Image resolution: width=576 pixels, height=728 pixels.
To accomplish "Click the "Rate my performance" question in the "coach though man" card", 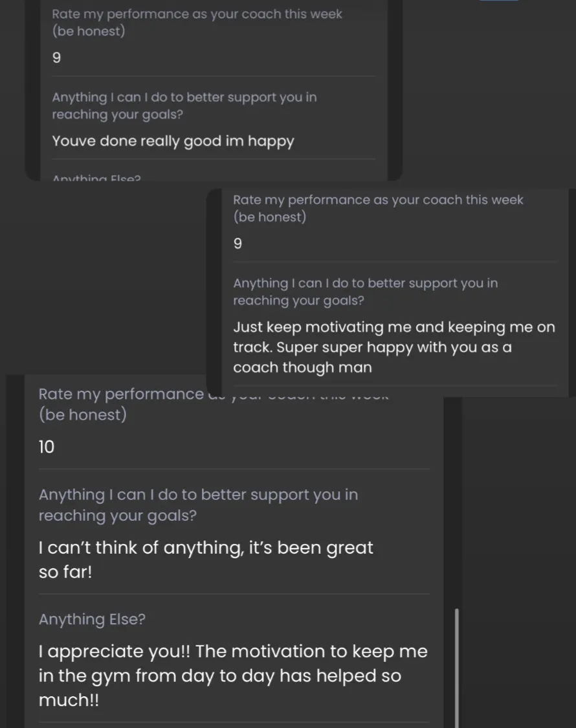I will pyautogui.click(x=378, y=208).
